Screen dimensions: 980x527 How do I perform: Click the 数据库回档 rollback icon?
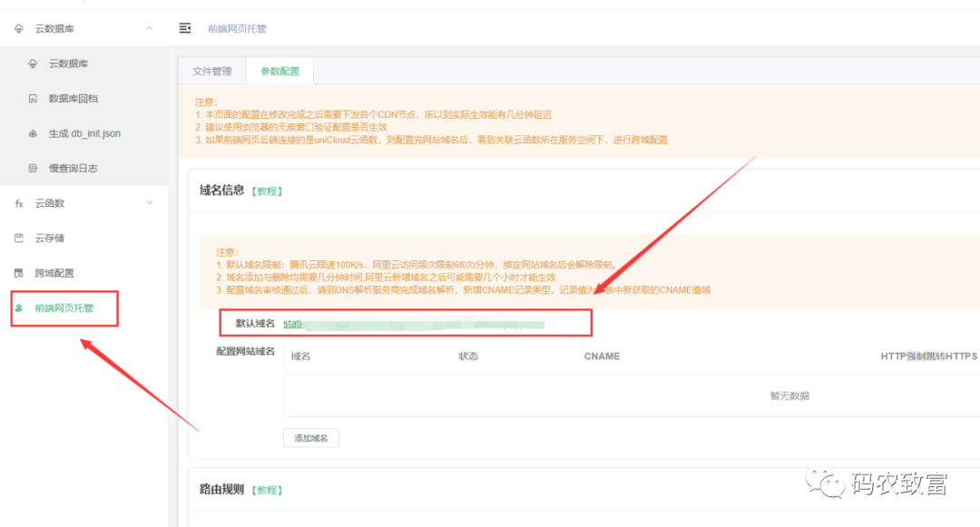click(x=34, y=98)
